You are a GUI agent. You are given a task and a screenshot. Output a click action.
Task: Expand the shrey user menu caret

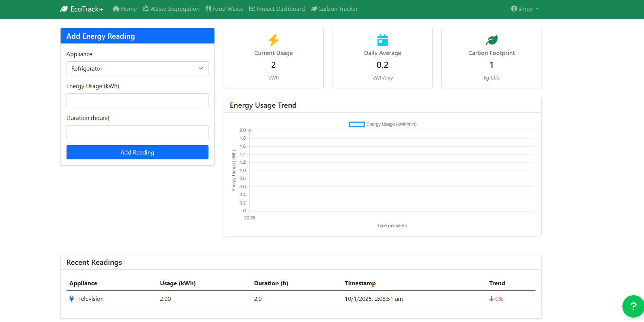[537, 9]
